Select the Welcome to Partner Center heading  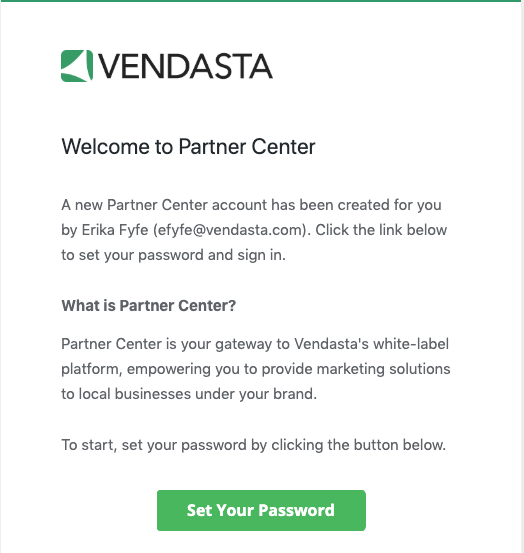tap(188, 146)
